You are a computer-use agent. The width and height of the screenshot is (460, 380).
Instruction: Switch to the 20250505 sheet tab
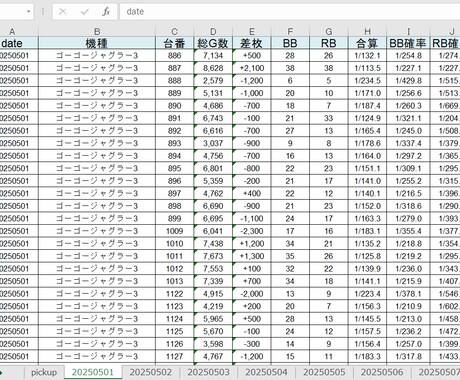324,372
